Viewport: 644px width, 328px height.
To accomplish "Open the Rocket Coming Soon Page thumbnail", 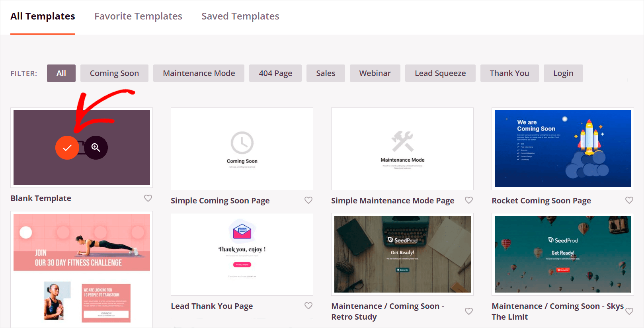I will 563,149.
